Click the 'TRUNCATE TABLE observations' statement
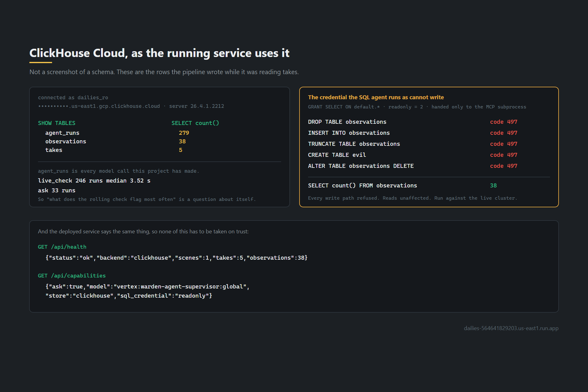The height and width of the screenshot is (392, 588). pyautogui.click(x=354, y=144)
